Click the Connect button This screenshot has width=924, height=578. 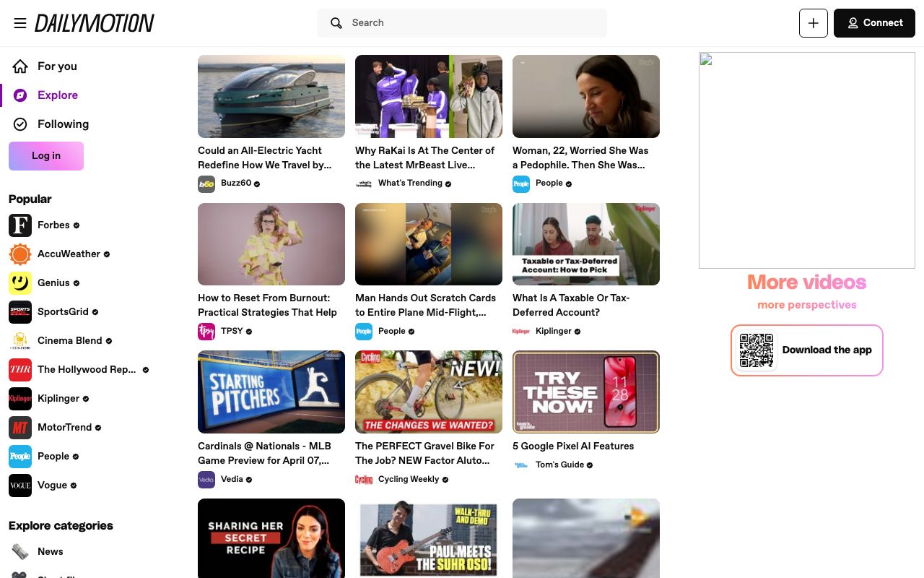(874, 23)
